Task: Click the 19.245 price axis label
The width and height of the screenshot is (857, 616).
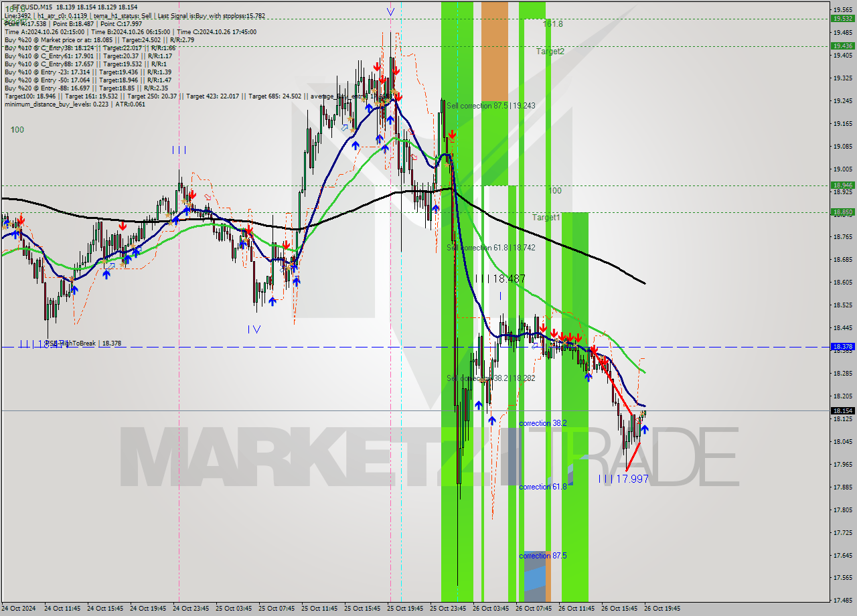Action: click(842, 100)
